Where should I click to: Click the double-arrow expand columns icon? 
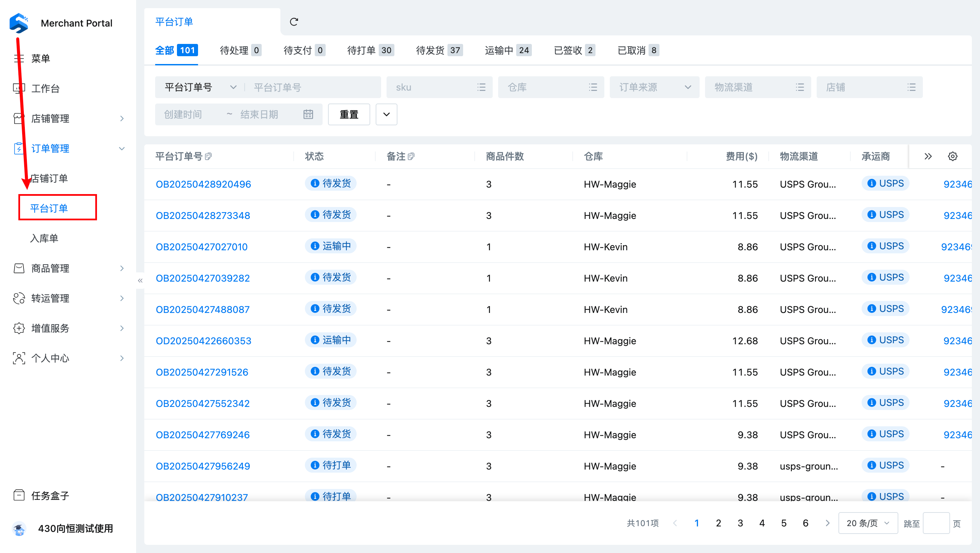[x=928, y=156]
